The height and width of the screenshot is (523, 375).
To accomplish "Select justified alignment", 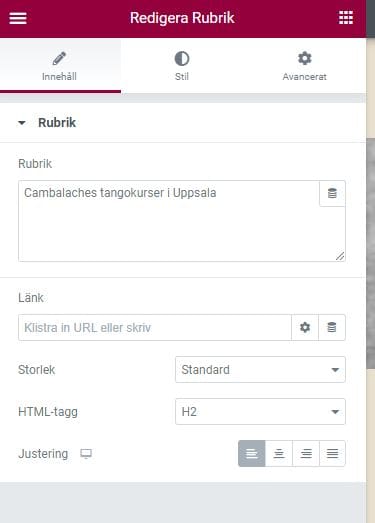I will (332, 454).
